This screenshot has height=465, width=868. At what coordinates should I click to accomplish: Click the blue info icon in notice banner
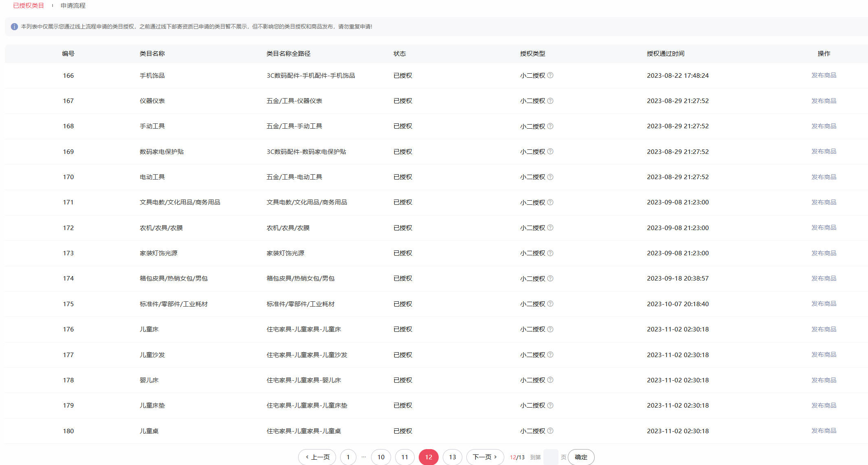tap(14, 26)
